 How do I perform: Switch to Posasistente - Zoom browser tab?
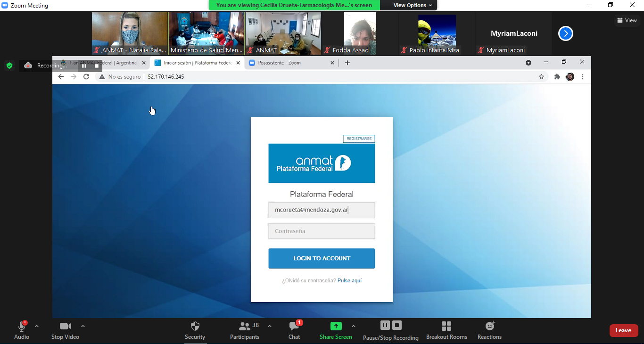tap(291, 63)
